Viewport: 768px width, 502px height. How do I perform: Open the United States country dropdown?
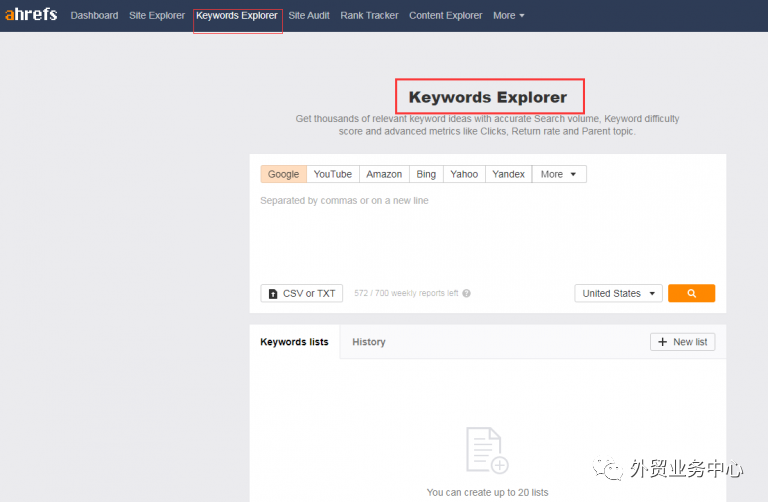(x=618, y=293)
